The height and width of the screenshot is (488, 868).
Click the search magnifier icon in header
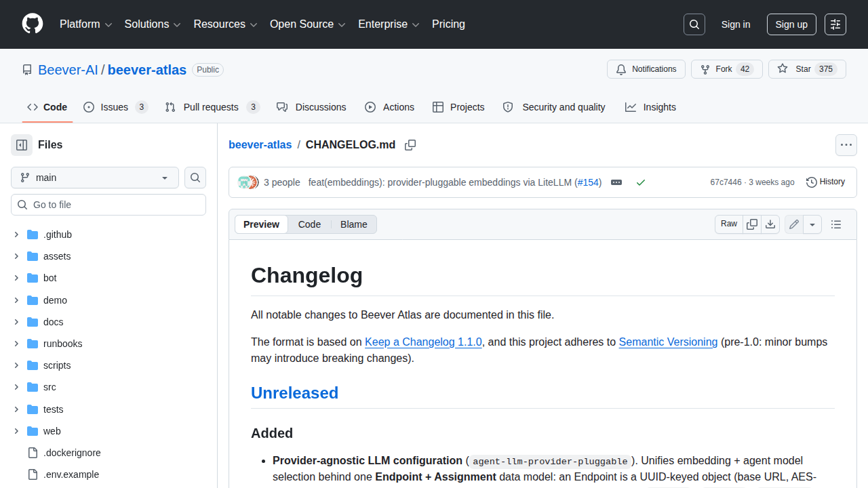pyautogui.click(x=694, y=24)
